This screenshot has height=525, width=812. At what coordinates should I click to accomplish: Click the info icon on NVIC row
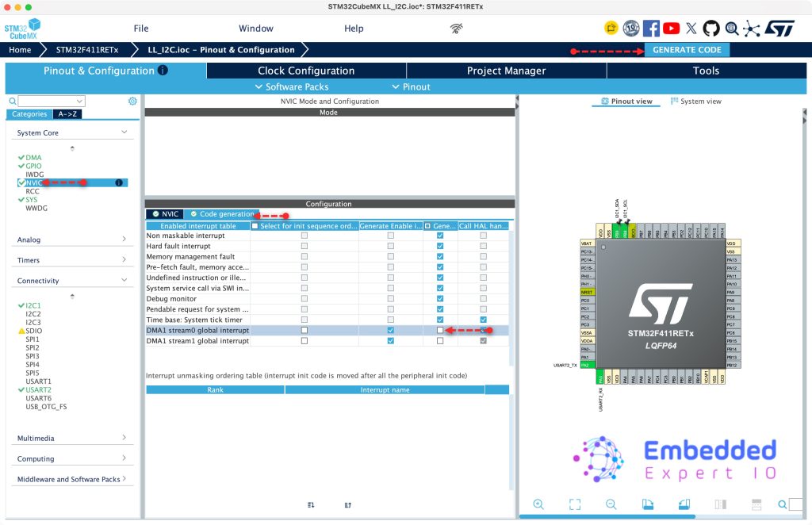(x=119, y=182)
